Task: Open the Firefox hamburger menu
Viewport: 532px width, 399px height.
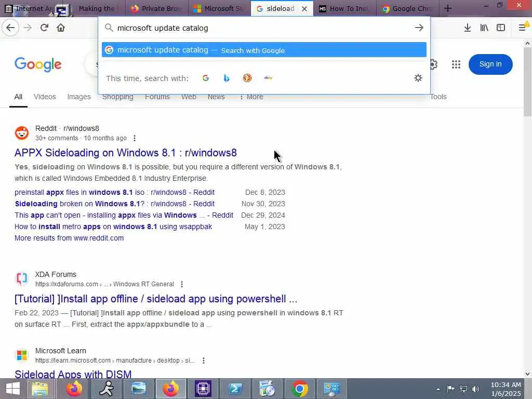Action: point(523,28)
